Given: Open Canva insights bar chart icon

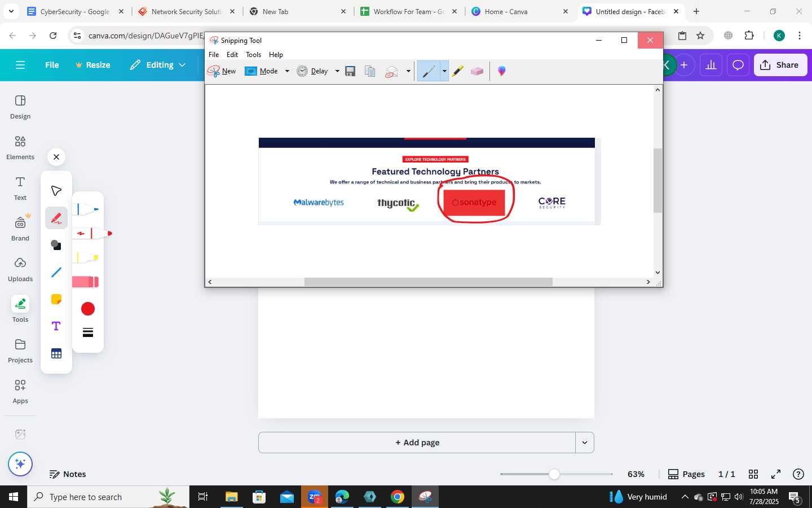Looking at the screenshot, I should pos(711,65).
